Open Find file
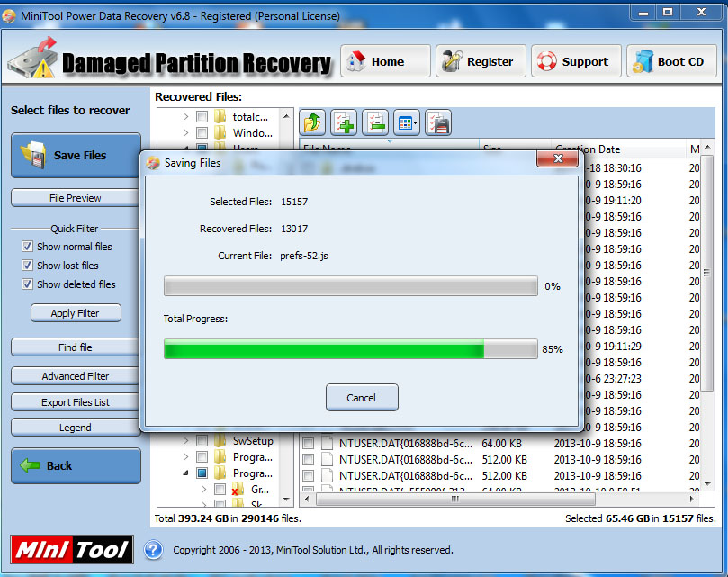728x577 pixels. click(x=76, y=347)
